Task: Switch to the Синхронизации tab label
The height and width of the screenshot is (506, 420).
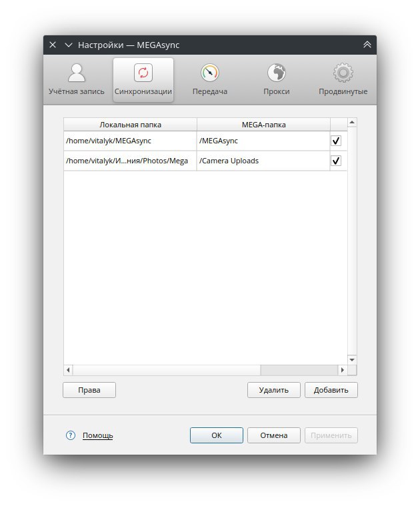Action: pyautogui.click(x=143, y=91)
